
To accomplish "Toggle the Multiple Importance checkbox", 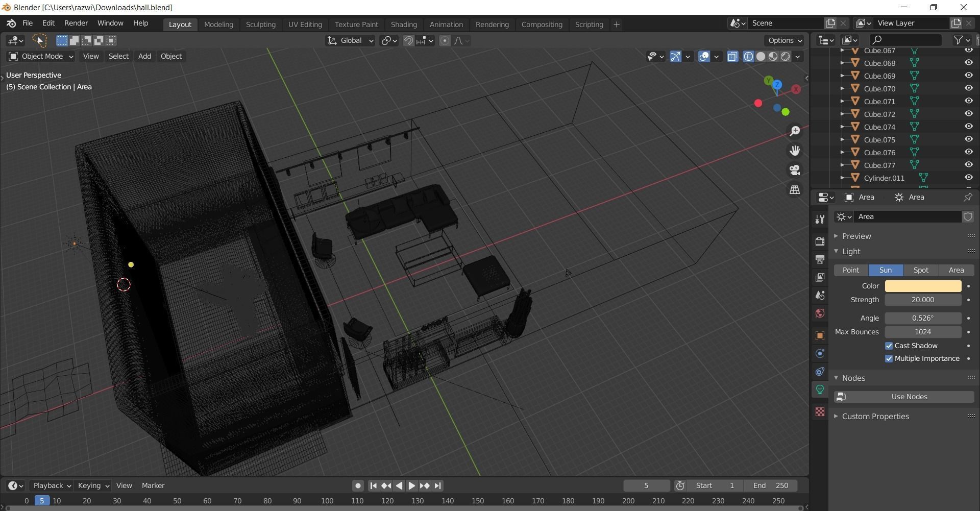I will point(889,358).
